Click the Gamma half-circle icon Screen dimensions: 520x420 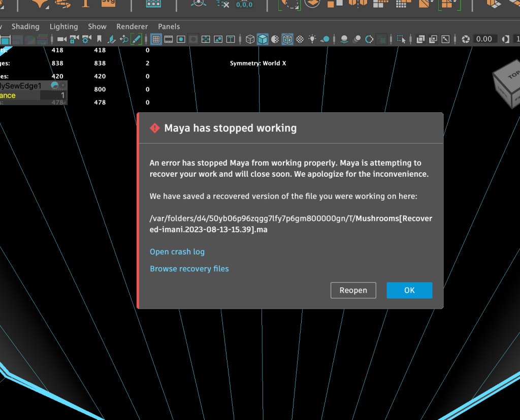click(x=505, y=39)
